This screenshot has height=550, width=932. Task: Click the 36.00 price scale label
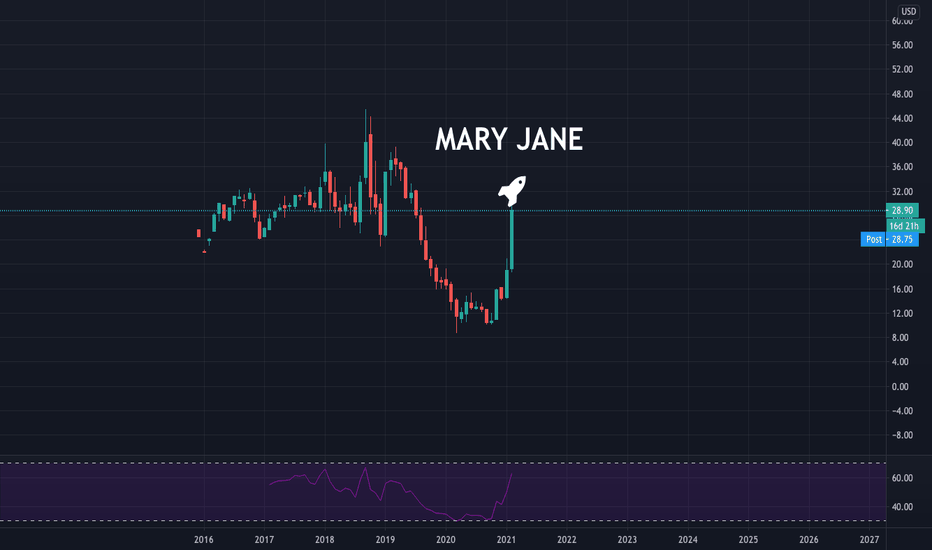click(x=902, y=167)
